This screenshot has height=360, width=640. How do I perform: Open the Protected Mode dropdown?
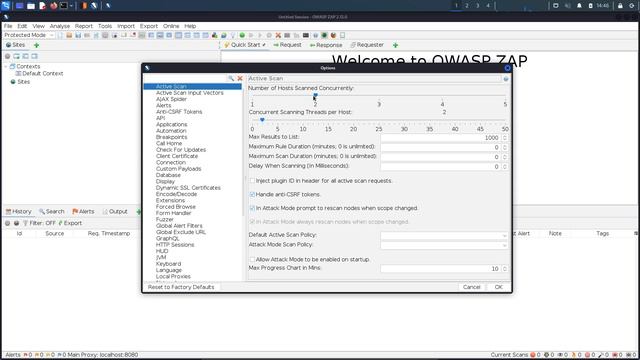29,35
